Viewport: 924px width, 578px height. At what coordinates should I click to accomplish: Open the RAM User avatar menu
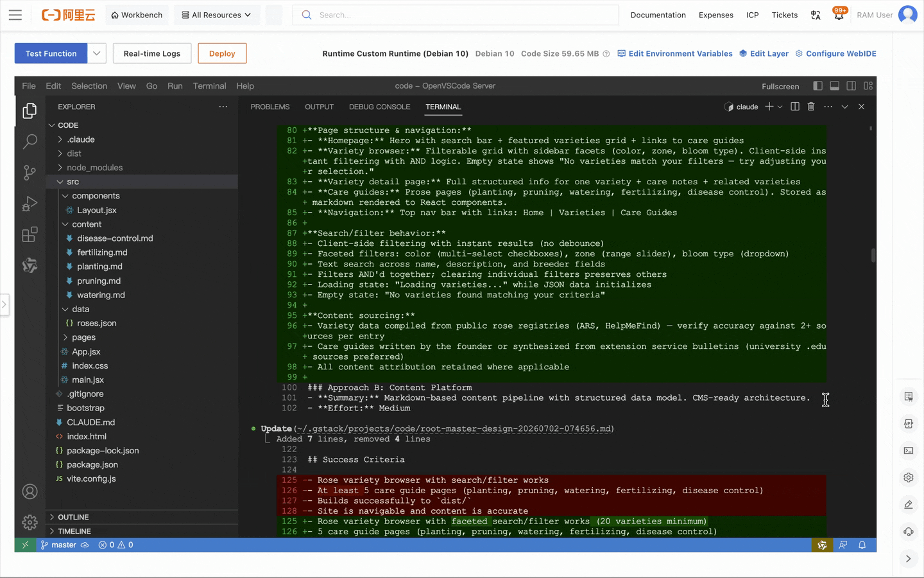click(907, 14)
